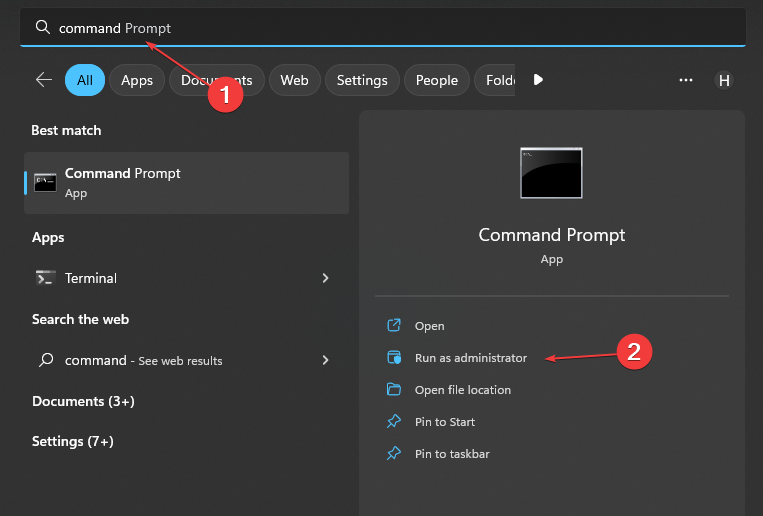
Task: Click the Command Prompt icon in best match
Action: (x=45, y=182)
